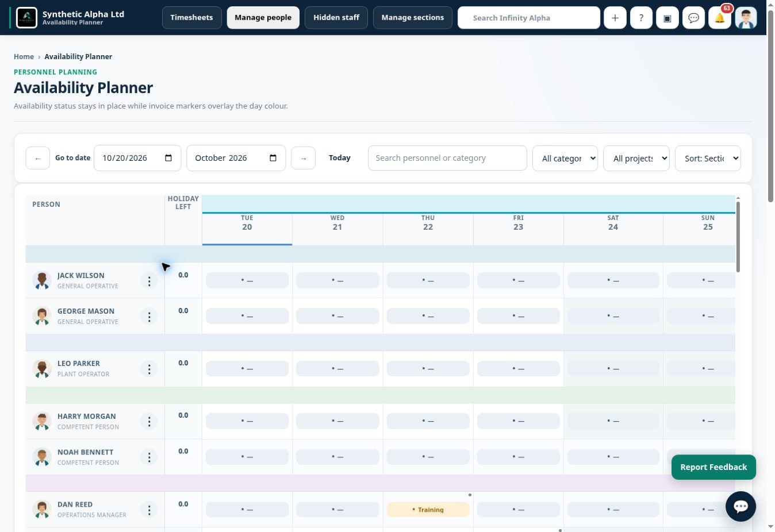Follow the Home breadcrumb link

24,56
